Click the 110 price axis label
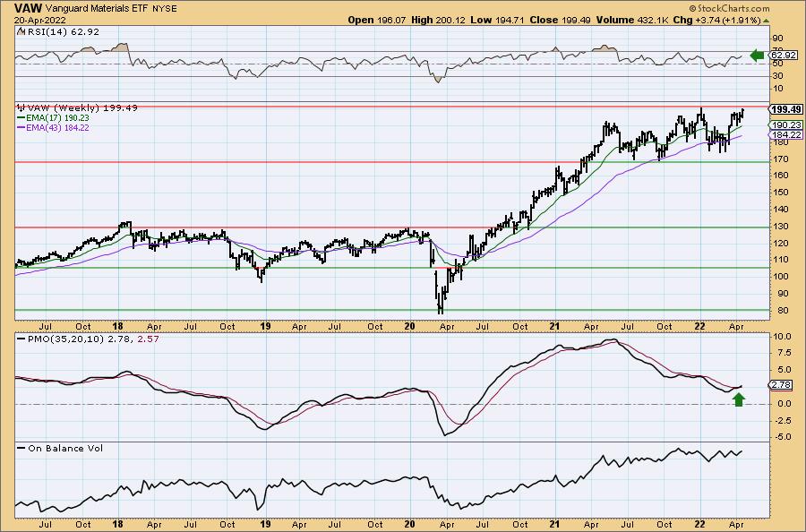Screen dimensions: 806x532 [779, 260]
